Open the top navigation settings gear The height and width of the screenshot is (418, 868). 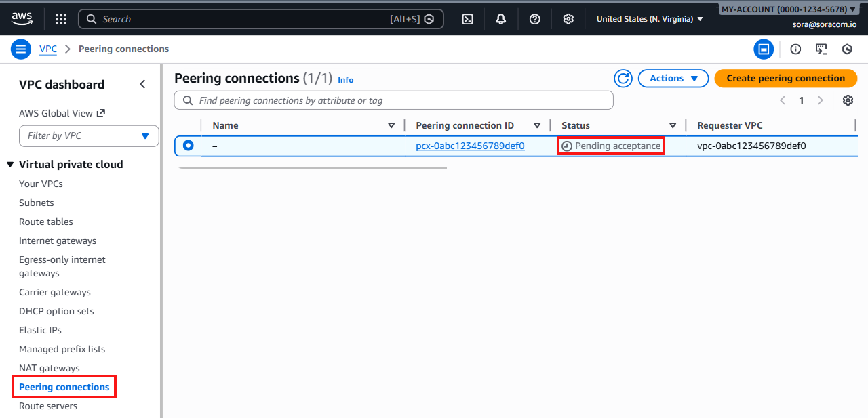coord(568,19)
